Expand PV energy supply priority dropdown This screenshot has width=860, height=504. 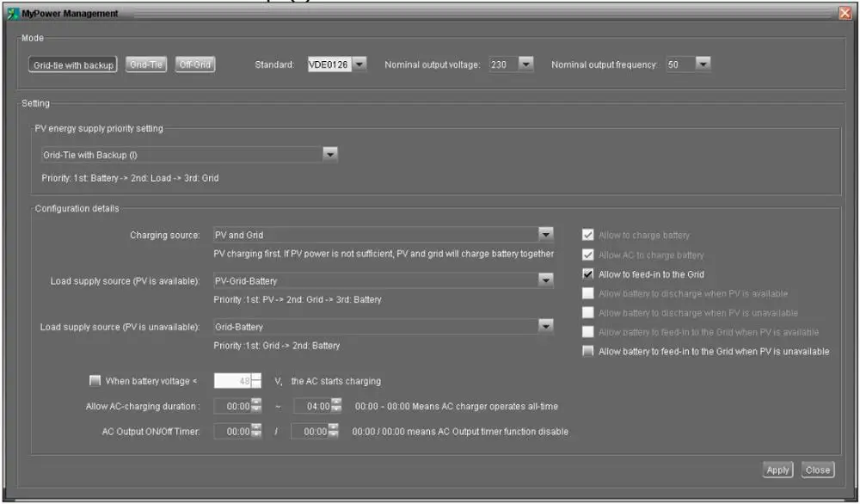pyautogui.click(x=329, y=155)
